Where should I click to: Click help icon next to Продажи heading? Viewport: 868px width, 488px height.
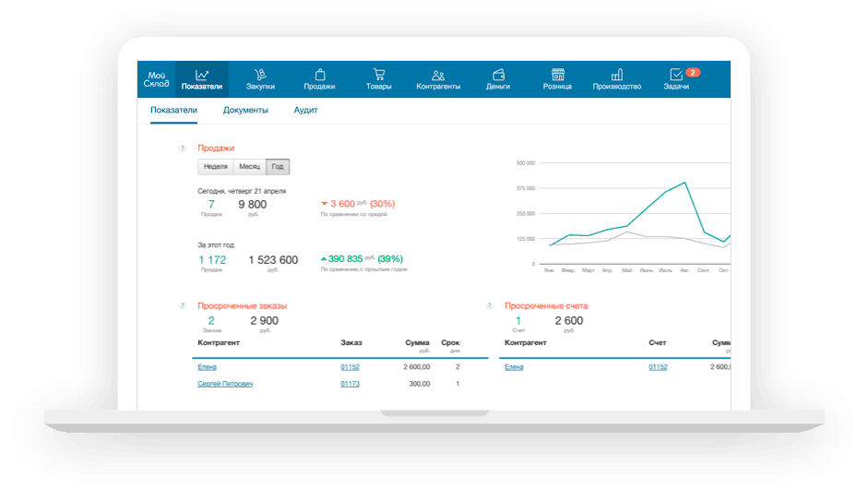182,148
